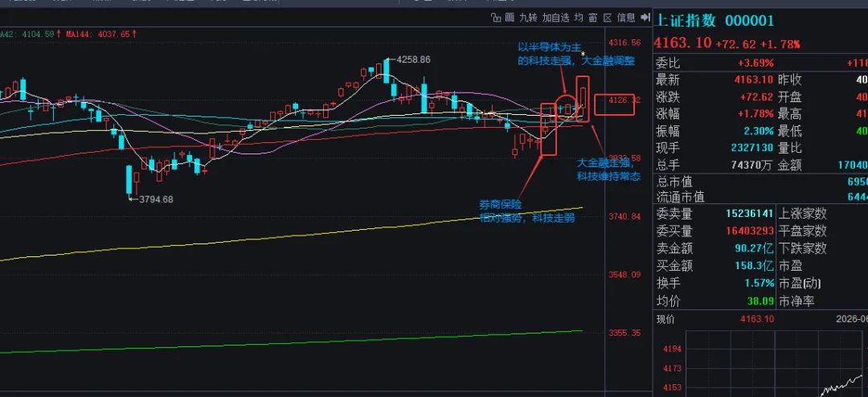
Task: Enable the 九转 indicator
Action: pos(528,18)
